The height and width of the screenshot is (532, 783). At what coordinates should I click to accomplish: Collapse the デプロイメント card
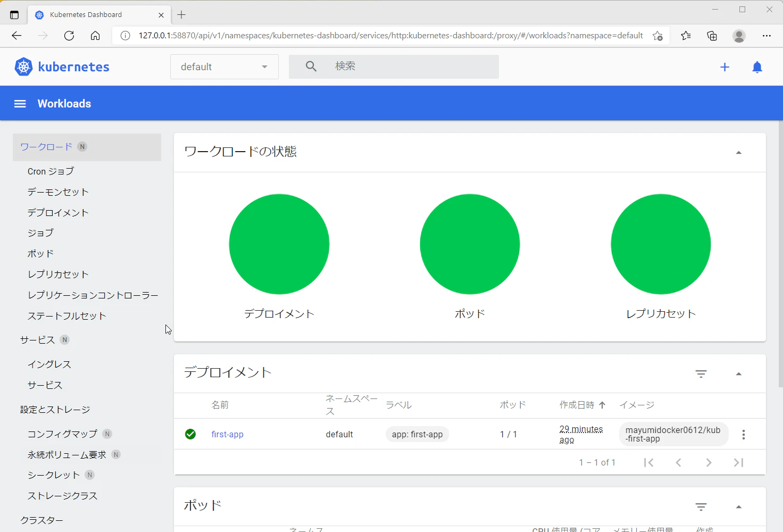pos(738,374)
